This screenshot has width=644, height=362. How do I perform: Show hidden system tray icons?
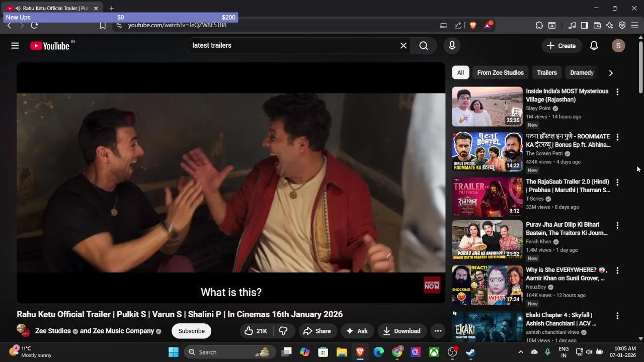click(521, 352)
